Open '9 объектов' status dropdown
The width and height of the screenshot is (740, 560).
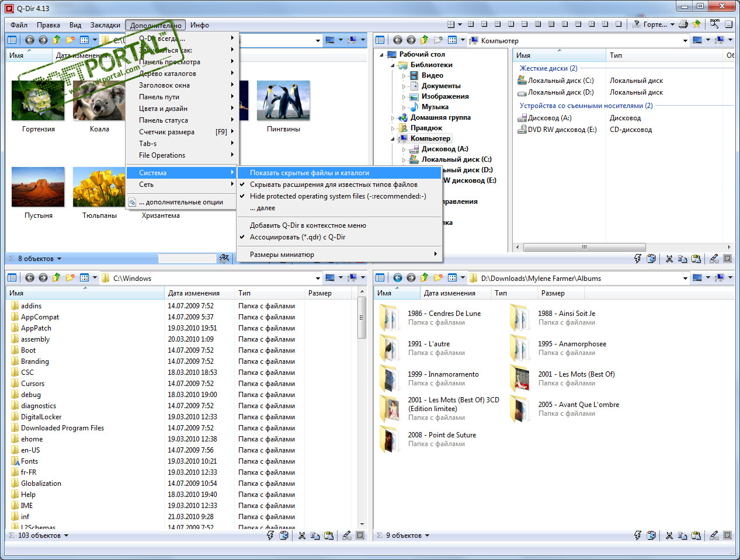[427, 535]
